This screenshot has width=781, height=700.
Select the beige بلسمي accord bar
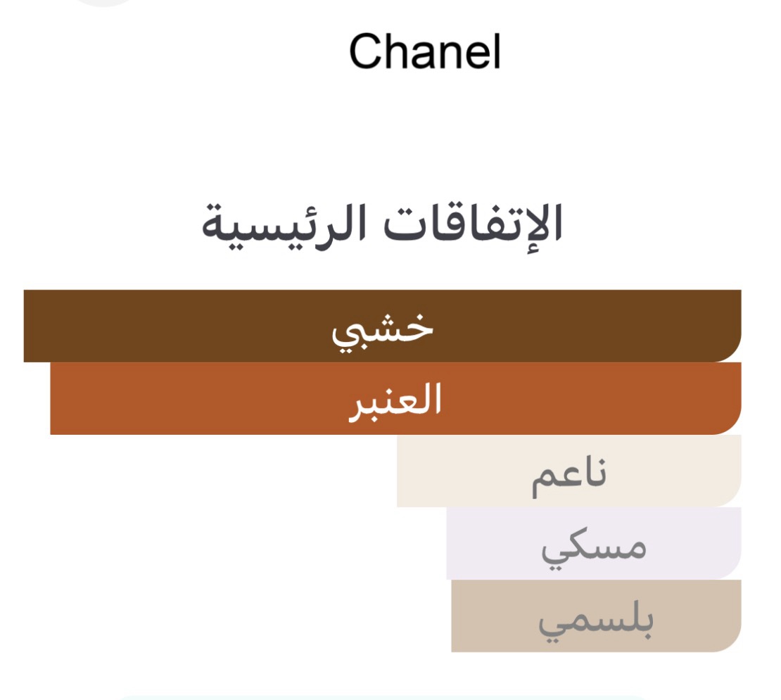tap(493, 616)
